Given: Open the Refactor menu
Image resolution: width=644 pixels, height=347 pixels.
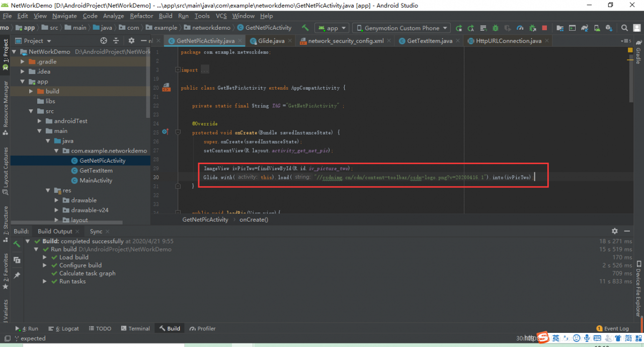Looking at the screenshot, I should click(141, 16).
